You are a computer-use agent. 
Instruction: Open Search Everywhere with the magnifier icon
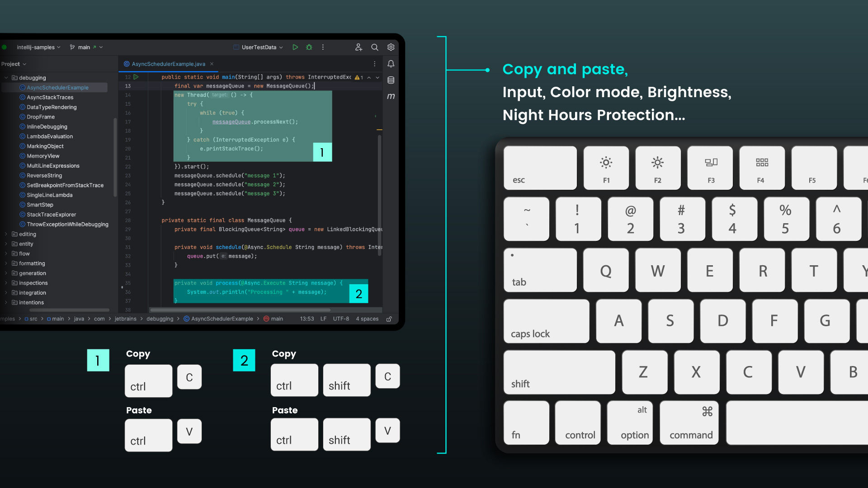pyautogui.click(x=375, y=47)
